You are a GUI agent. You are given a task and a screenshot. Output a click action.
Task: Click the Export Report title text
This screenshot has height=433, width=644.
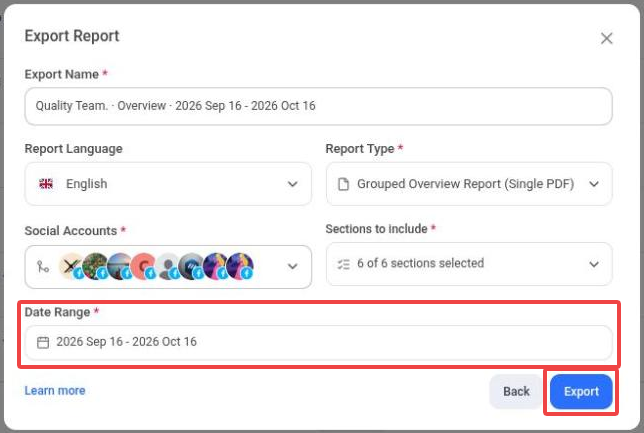point(72,36)
